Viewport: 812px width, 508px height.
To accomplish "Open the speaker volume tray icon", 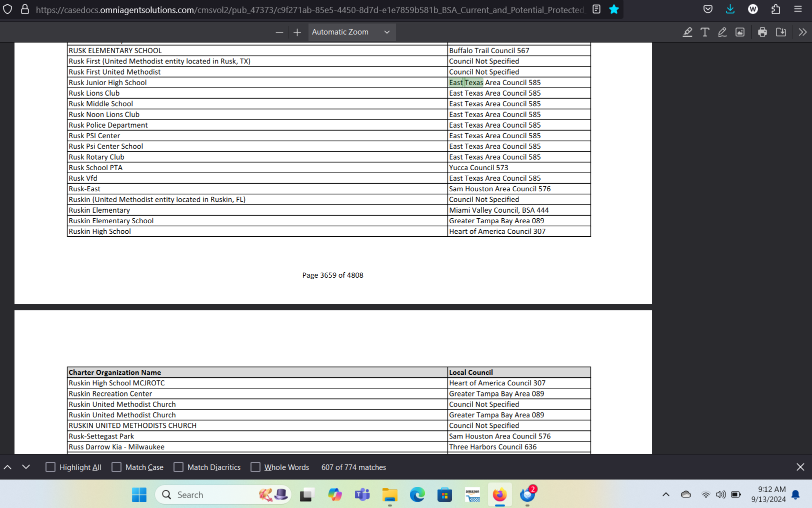I will (720, 494).
